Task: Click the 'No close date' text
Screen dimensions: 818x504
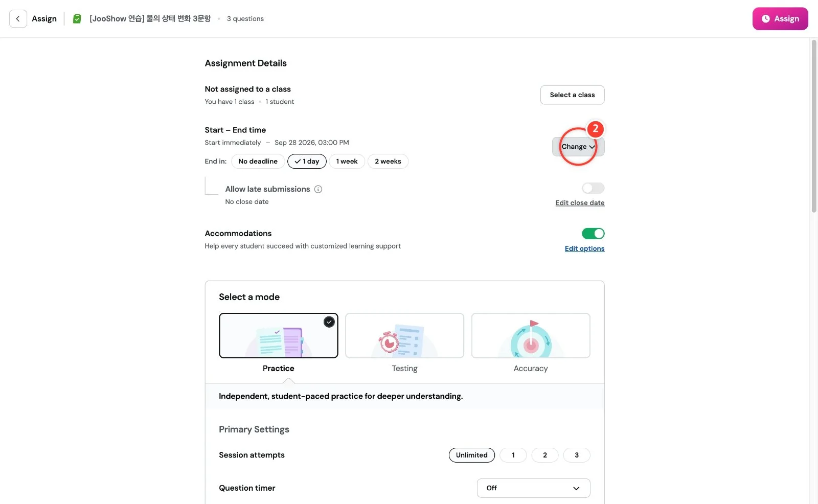Action: coord(247,202)
